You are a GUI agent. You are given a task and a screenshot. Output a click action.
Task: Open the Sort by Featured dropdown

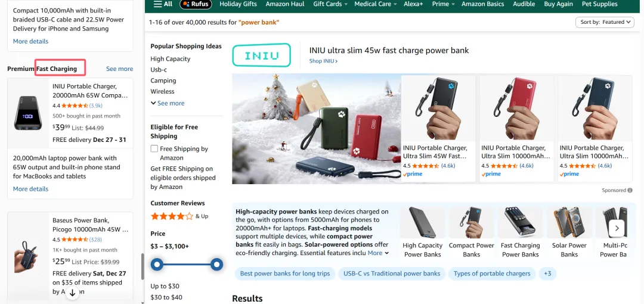[x=605, y=22]
